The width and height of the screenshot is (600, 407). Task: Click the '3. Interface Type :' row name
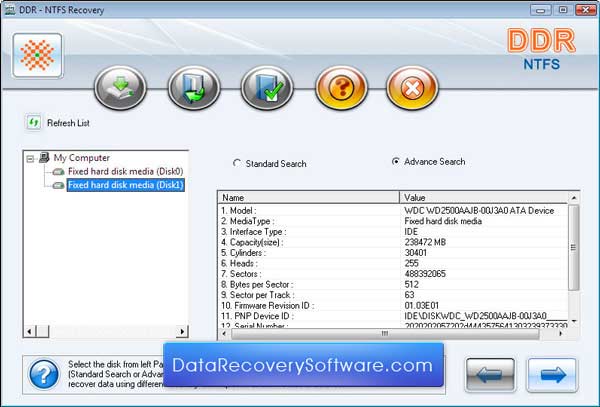pyautogui.click(x=253, y=232)
